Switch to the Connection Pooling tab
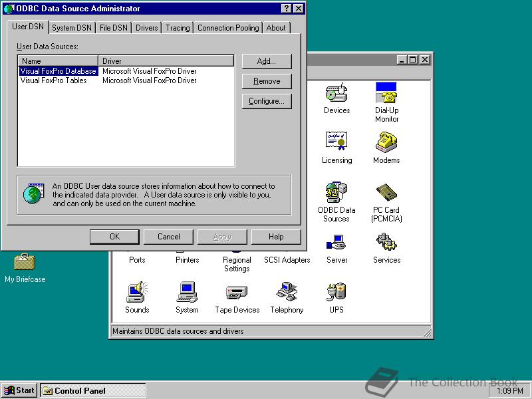This screenshot has width=532, height=399. [228, 28]
